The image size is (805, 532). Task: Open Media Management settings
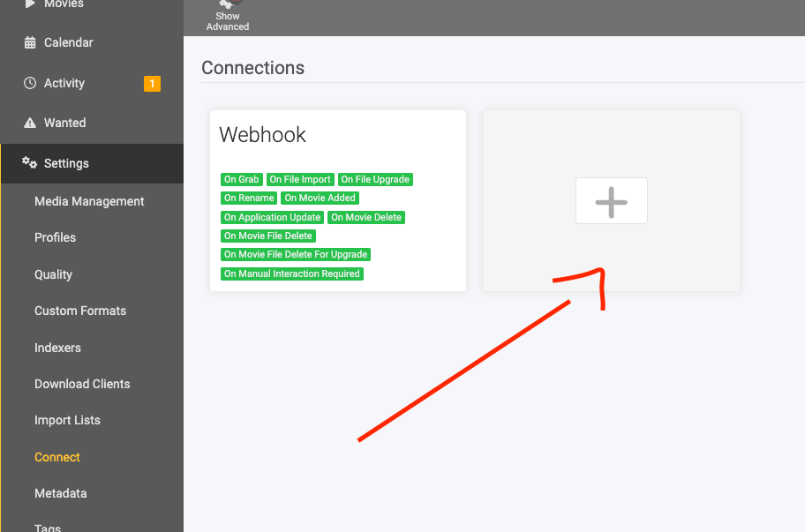[x=89, y=201]
